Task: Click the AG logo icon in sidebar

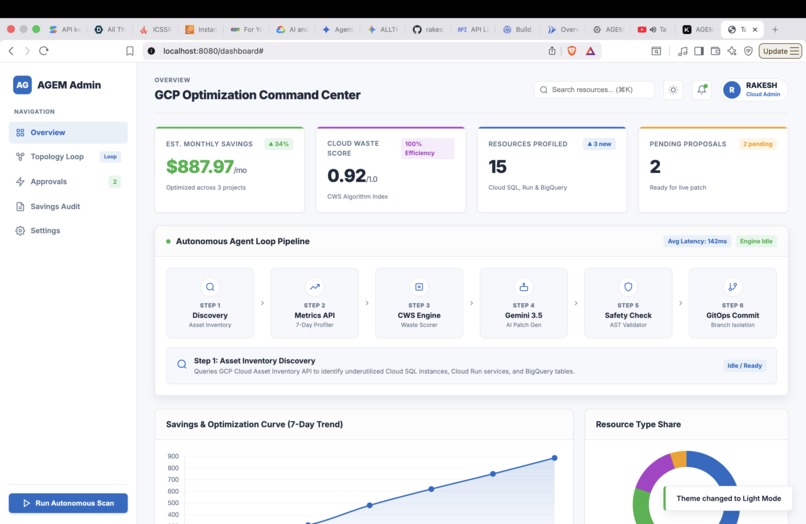Action: click(22, 85)
